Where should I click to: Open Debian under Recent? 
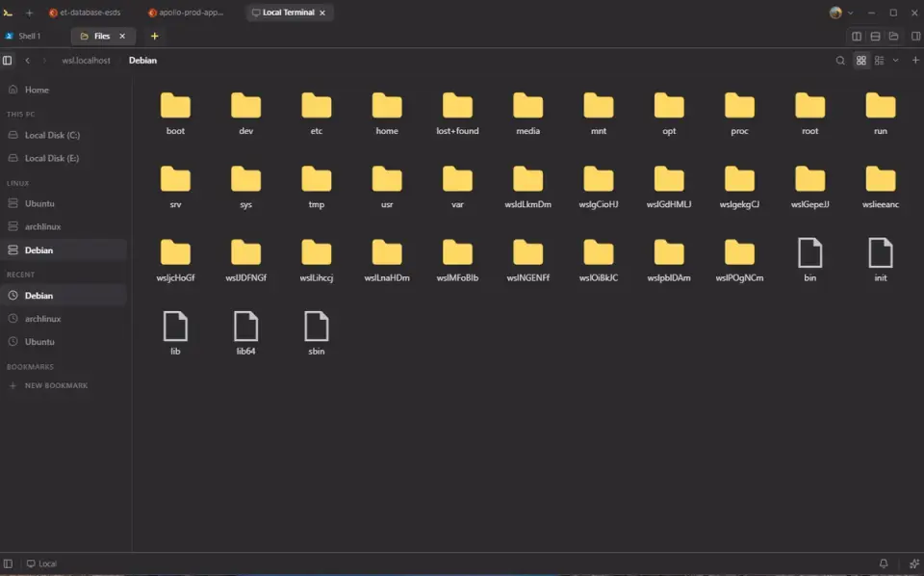64,296
